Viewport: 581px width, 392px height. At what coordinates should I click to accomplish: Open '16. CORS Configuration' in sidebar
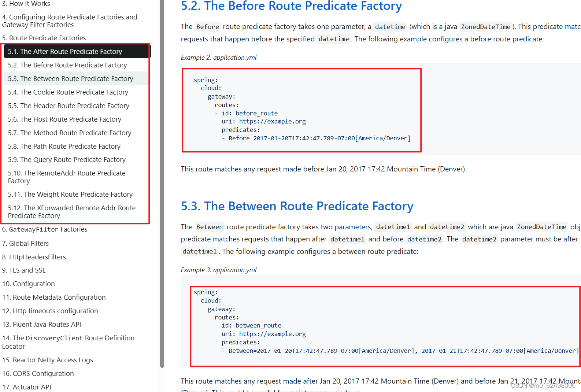click(38, 374)
